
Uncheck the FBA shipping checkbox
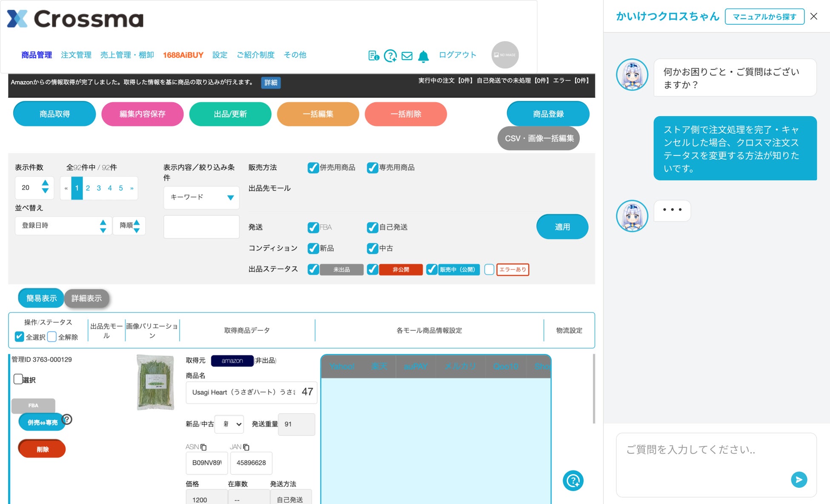[313, 227]
